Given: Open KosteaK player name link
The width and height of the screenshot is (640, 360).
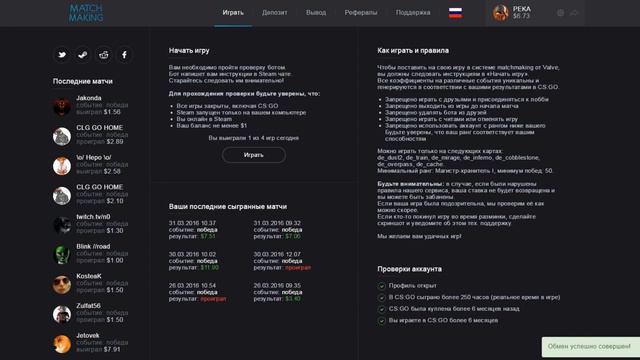Looking at the screenshot, I should pos(89,276).
